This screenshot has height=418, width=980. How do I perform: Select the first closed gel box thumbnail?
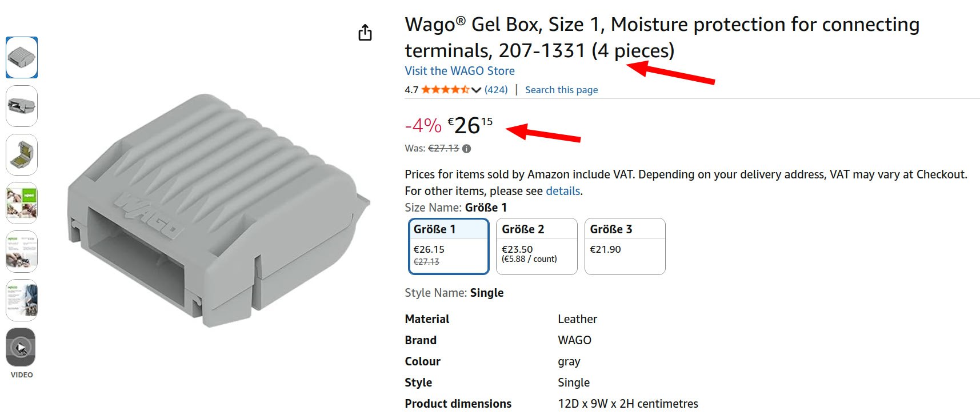[22, 58]
